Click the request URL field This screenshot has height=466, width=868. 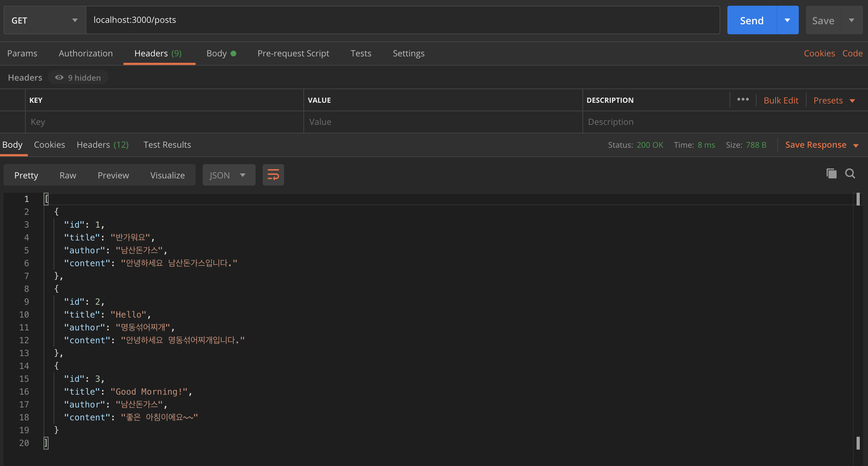[x=402, y=20]
